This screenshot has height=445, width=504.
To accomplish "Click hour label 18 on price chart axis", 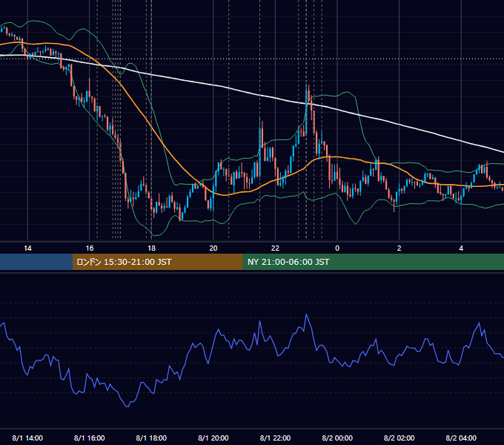I will click(151, 248).
